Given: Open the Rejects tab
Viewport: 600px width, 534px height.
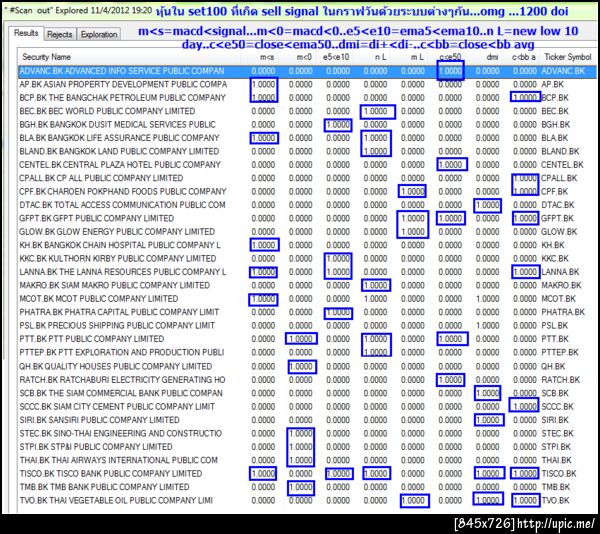Looking at the screenshot, I should coord(60,34).
